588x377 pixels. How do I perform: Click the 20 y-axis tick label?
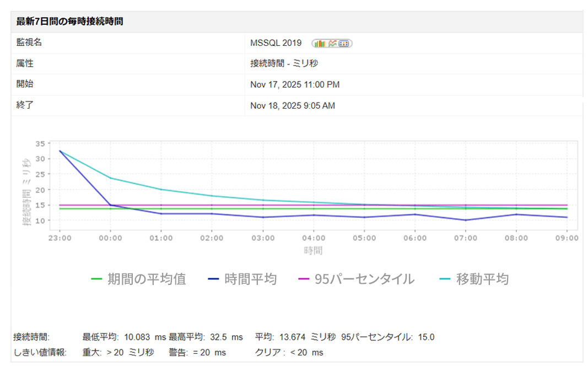[40, 190]
